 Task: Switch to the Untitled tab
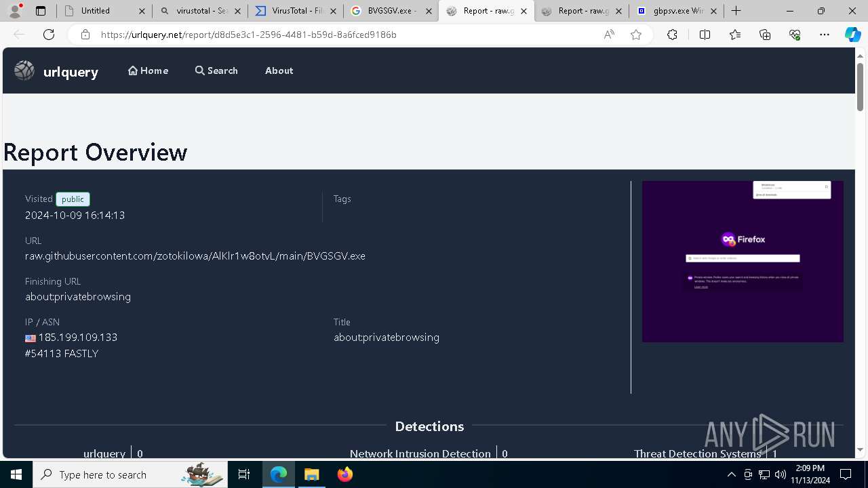104,11
